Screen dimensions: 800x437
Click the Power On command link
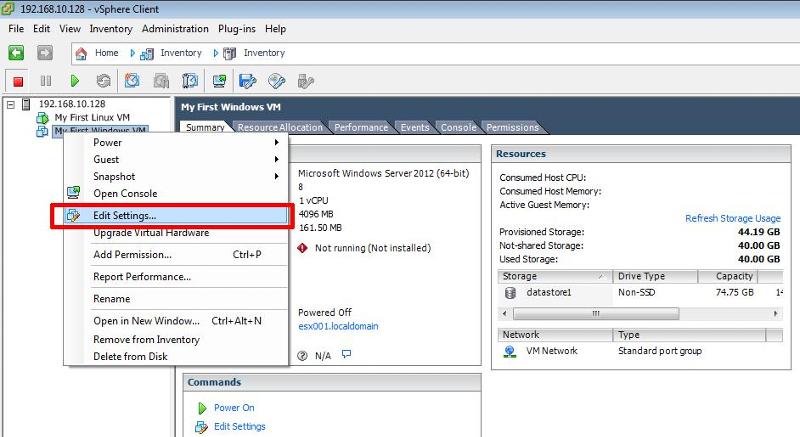click(234, 407)
